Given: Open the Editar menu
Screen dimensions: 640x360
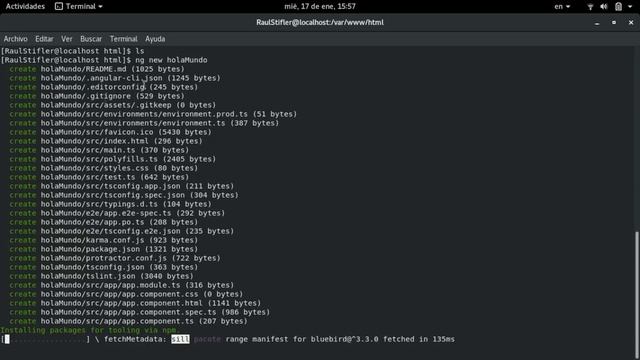Looking at the screenshot, I should click(44, 39).
